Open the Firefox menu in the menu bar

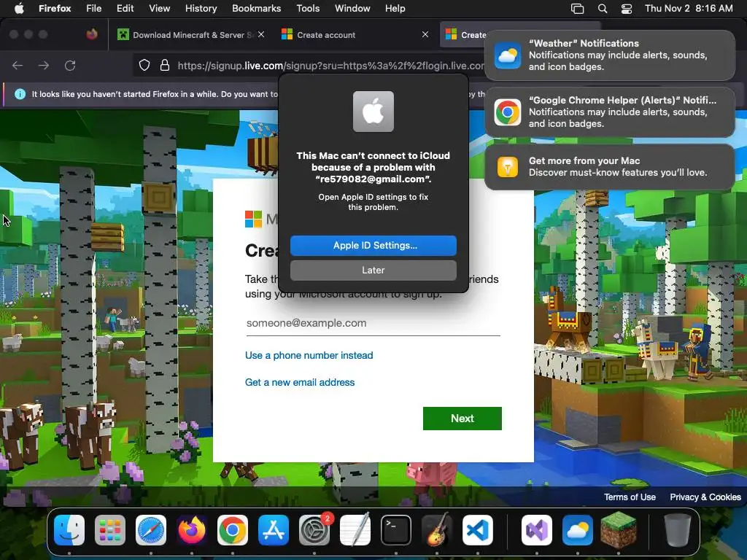pos(55,8)
